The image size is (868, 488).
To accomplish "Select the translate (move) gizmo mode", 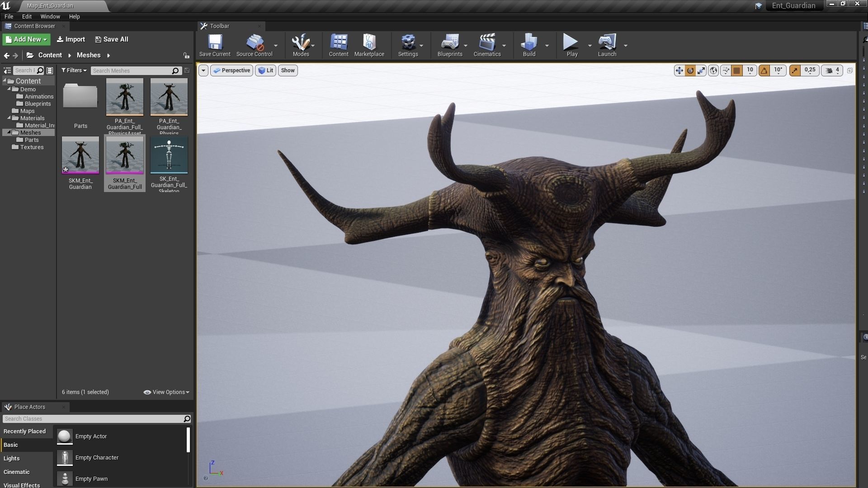I will pyautogui.click(x=679, y=70).
